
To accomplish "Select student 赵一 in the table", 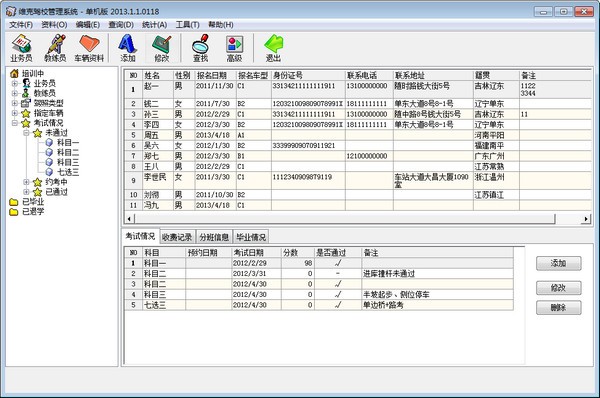I will pos(152,86).
